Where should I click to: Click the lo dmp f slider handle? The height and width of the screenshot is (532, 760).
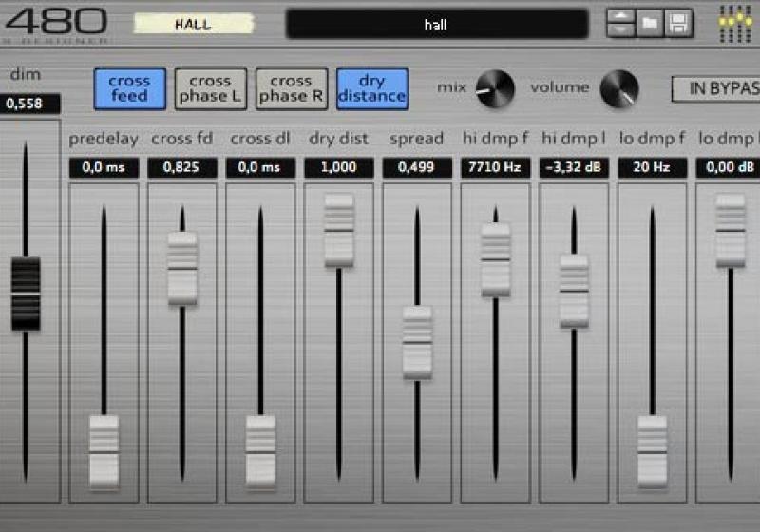[x=652, y=451]
